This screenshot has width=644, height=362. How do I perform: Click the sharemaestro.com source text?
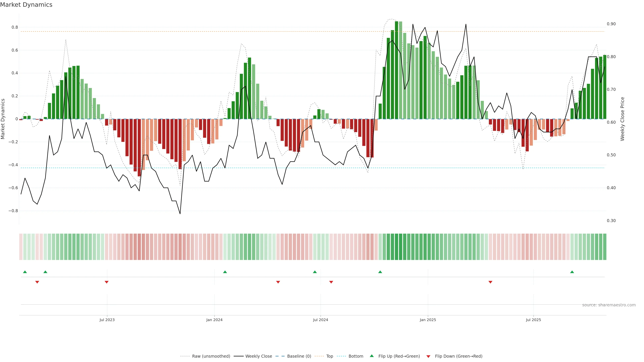pyautogui.click(x=609, y=305)
